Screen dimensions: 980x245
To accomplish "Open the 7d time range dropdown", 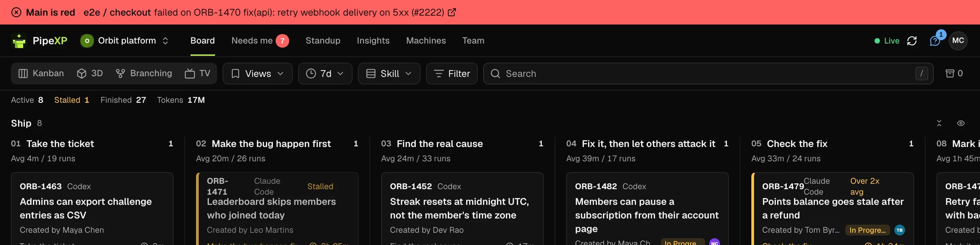I will click(325, 73).
